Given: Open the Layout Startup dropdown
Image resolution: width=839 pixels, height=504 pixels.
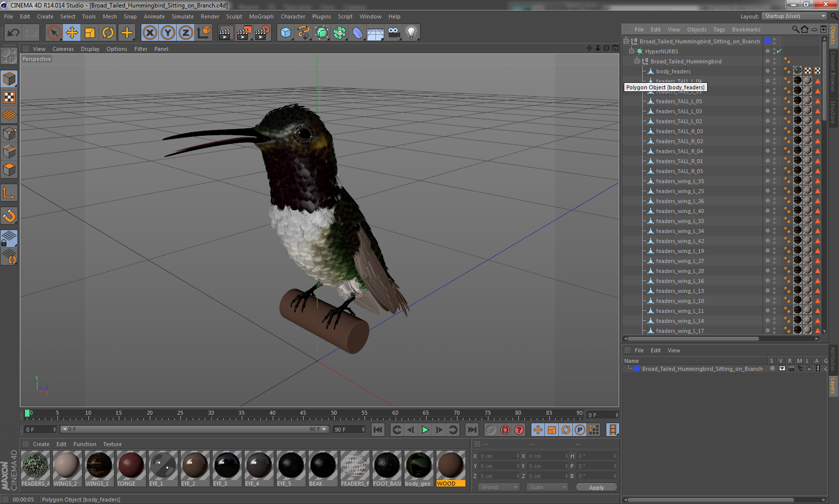Looking at the screenshot, I should tap(795, 16).
